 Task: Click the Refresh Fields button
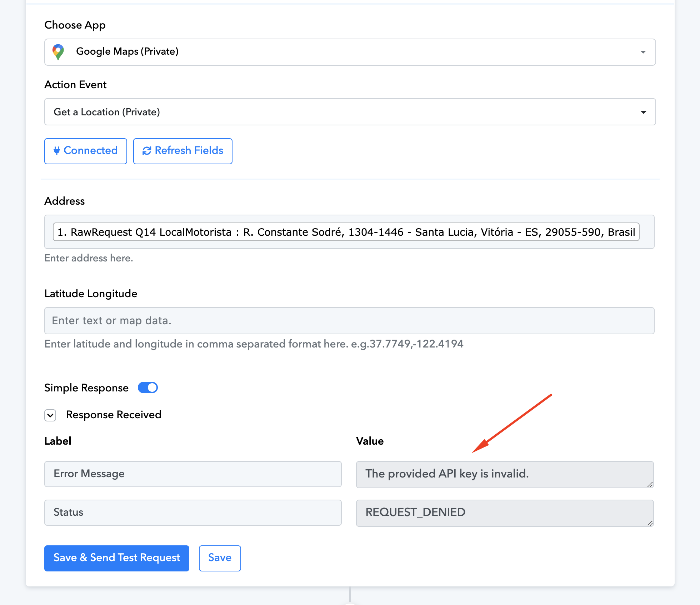click(183, 151)
